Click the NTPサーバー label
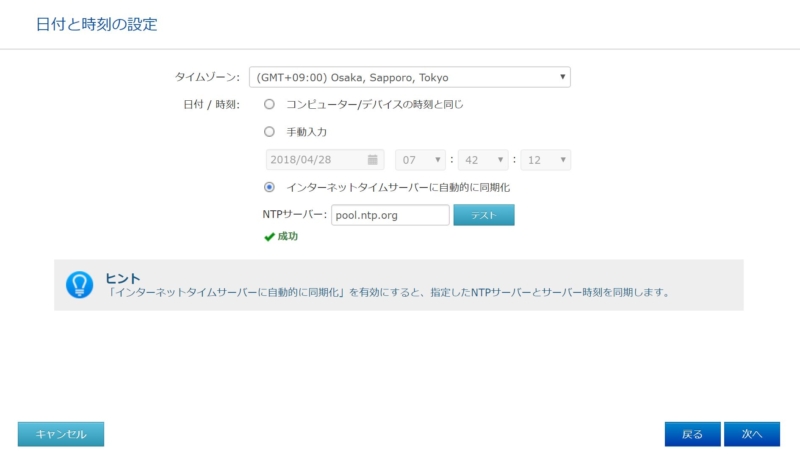 [x=294, y=215]
